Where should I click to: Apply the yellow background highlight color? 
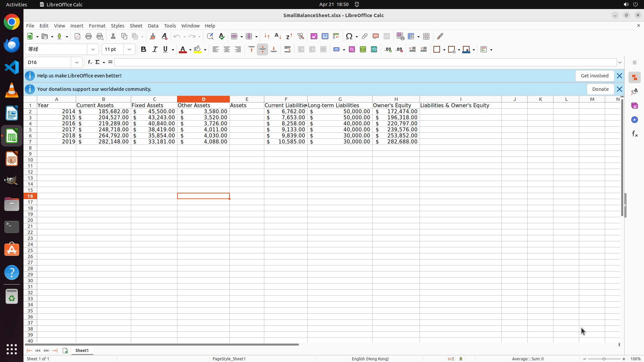(198, 49)
